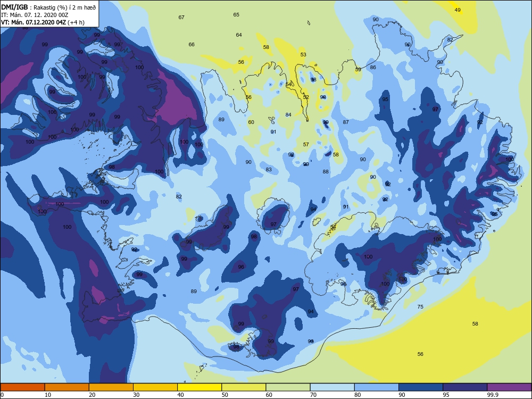Click the map humidity value 49
Image resolution: width=532 pixels, height=399 pixels.
point(458,10)
